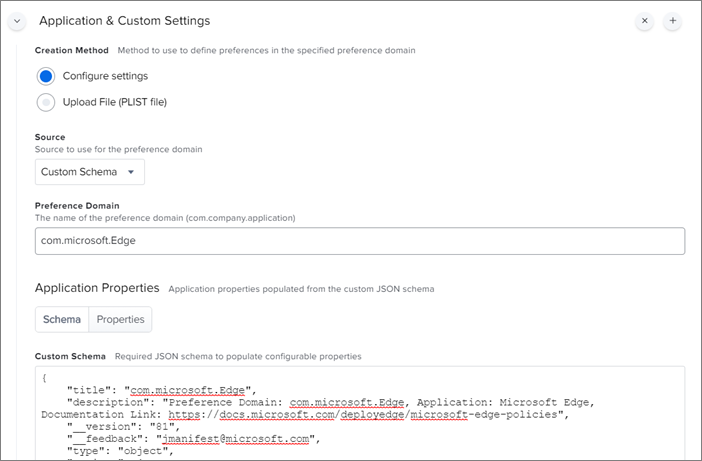Viewport: 702px width, 461px height.
Task: Switch to the Properties tab
Action: pyautogui.click(x=120, y=319)
